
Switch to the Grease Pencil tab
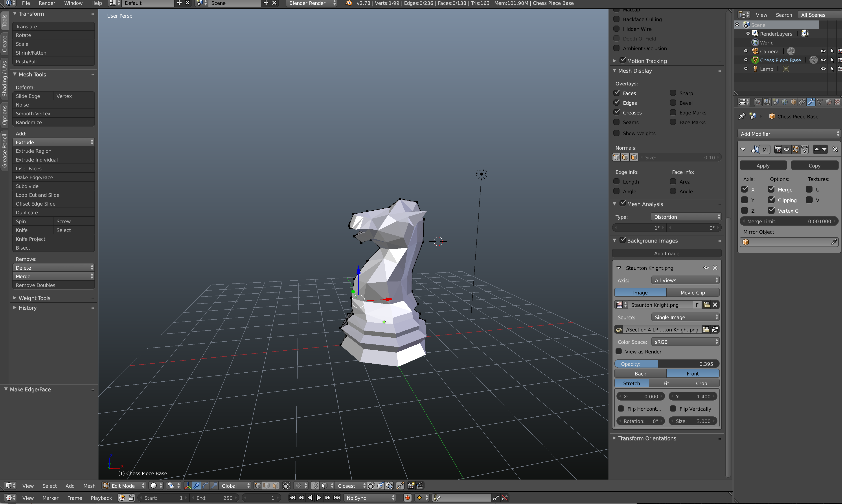tap(4, 151)
